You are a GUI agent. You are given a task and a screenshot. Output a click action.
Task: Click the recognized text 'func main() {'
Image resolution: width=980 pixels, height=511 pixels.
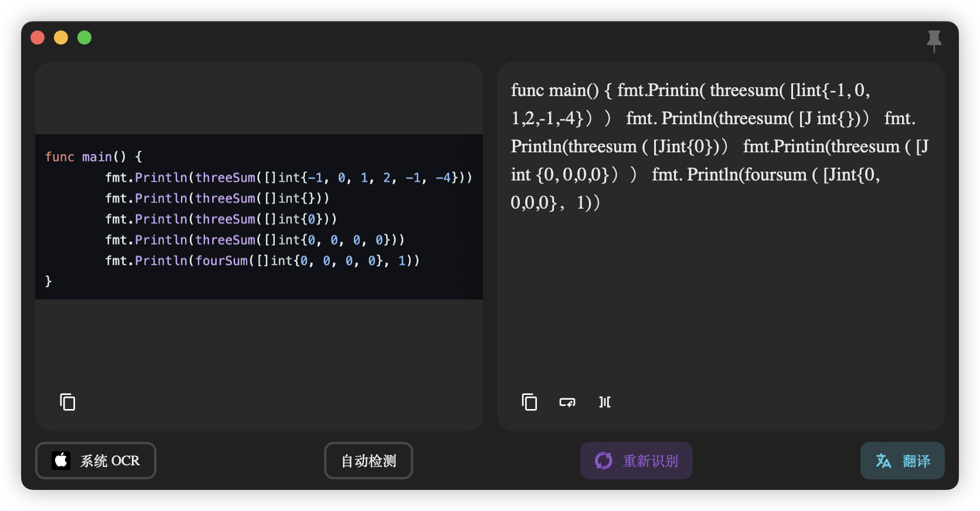562,90
